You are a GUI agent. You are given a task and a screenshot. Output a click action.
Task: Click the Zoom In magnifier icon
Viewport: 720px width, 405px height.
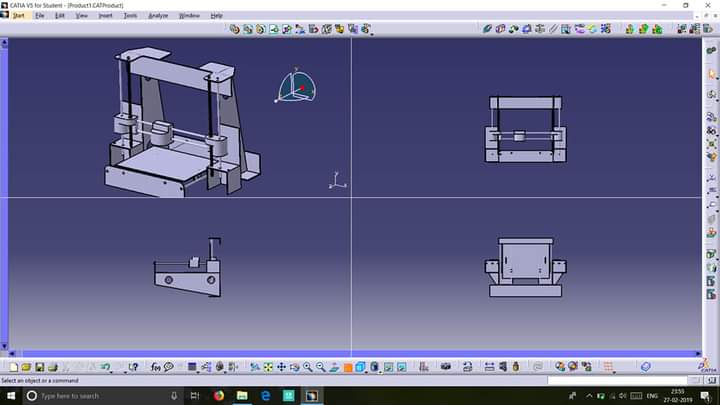(x=307, y=367)
